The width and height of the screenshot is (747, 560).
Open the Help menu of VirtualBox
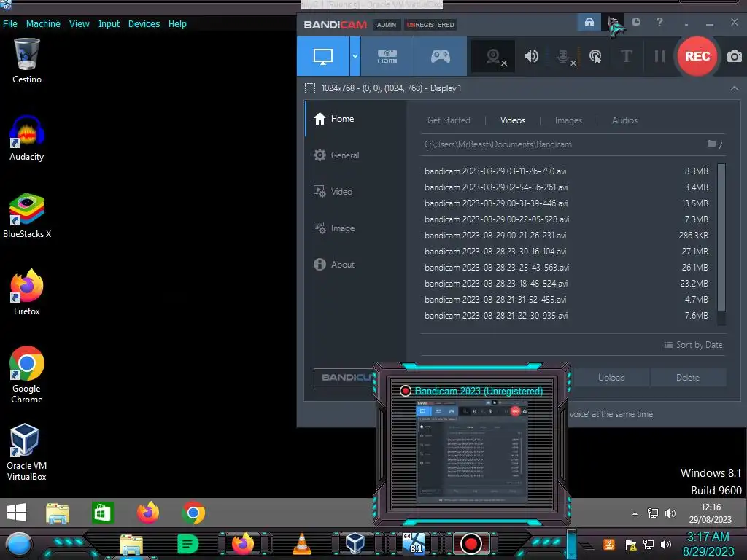coord(177,24)
